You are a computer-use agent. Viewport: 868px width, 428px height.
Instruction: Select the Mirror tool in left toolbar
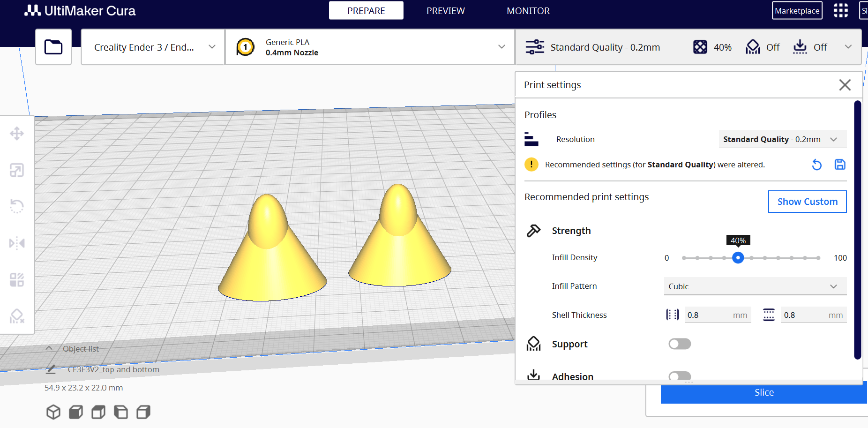(17, 243)
